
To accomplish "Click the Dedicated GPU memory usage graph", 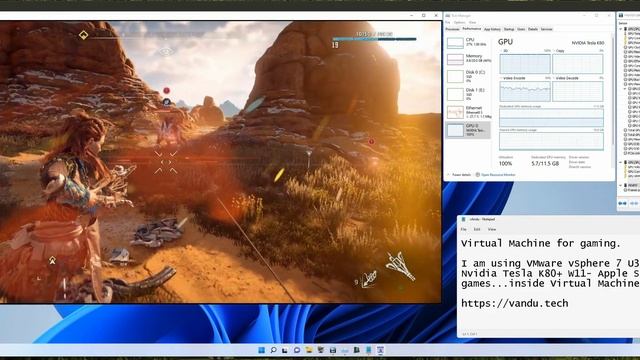I will click(x=551, y=118).
